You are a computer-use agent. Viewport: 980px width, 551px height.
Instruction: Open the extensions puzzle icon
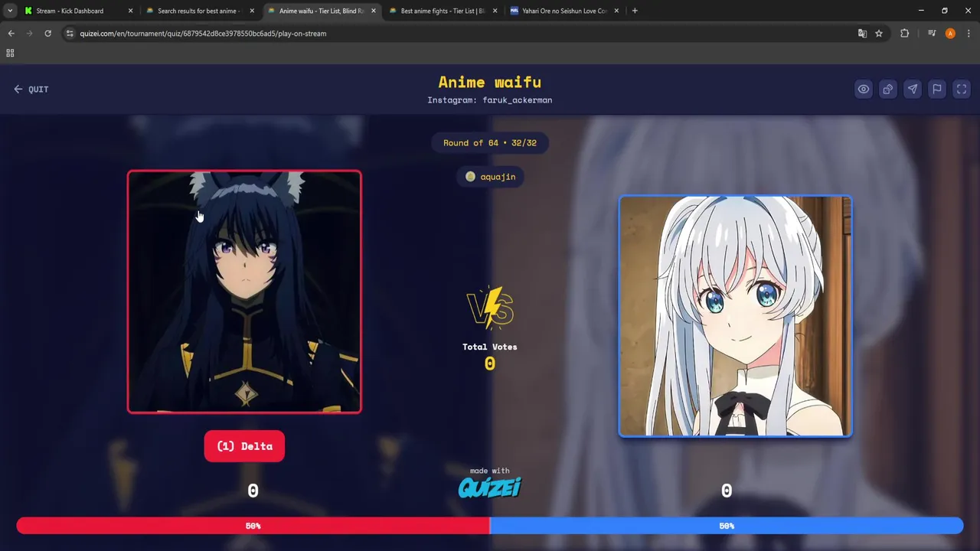click(x=904, y=34)
